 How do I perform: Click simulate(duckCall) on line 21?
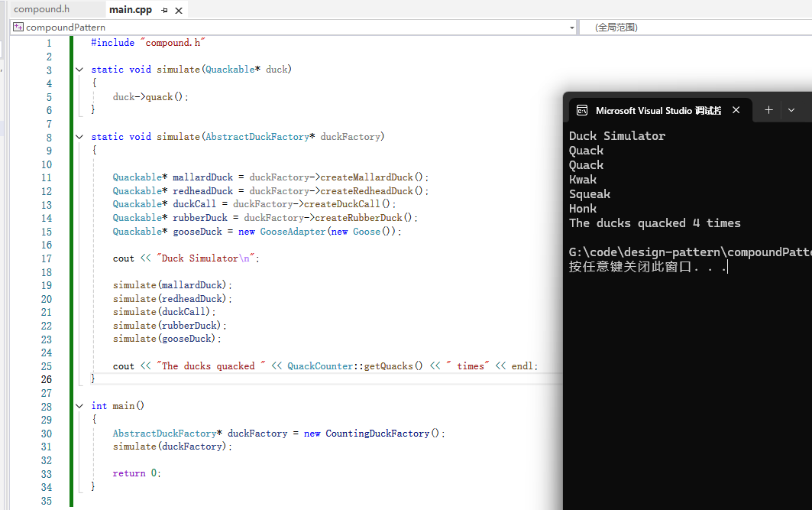163,312
